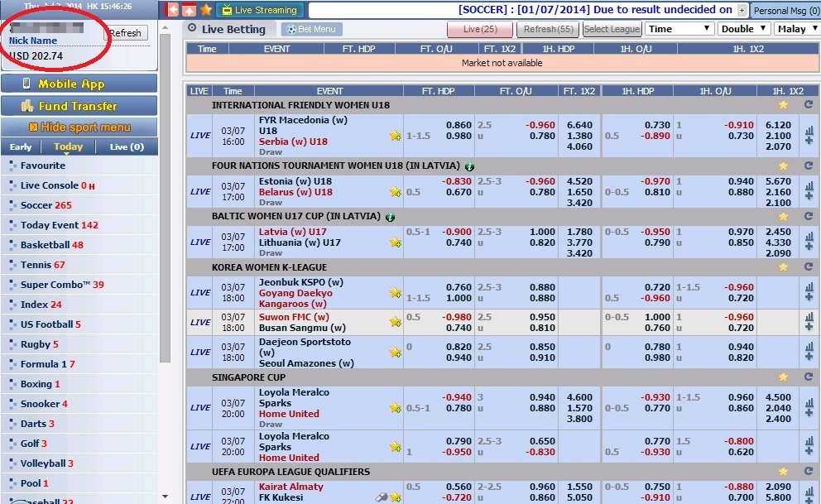This screenshot has height=504, width=821.
Task: Open Fund Transfer
Action: [x=79, y=106]
